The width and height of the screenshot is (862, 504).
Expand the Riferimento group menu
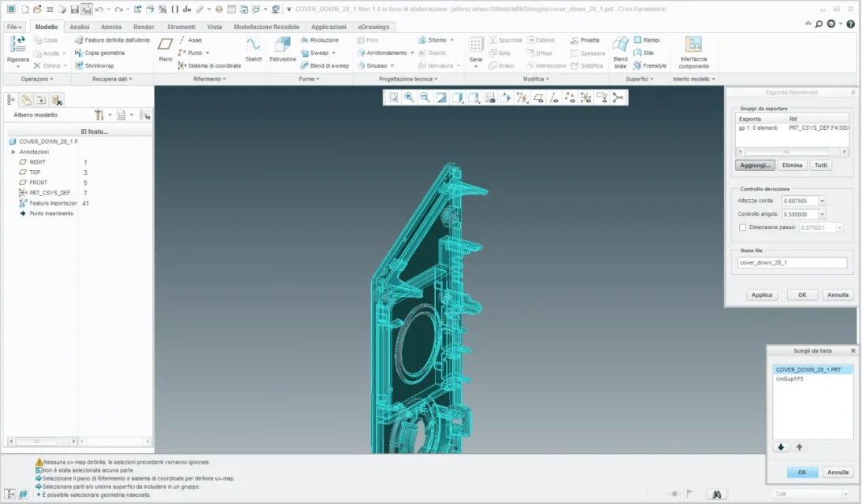pos(210,80)
